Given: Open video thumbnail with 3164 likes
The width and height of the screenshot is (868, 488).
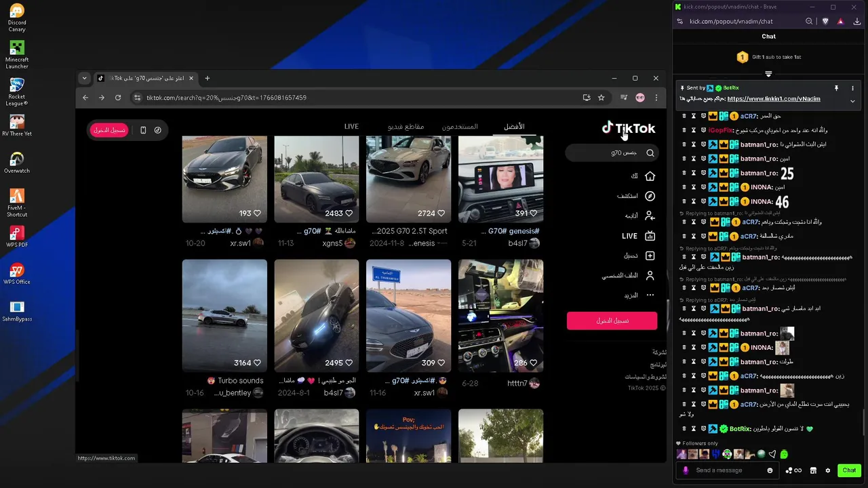Looking at the screenshot, I should (224, 316).
